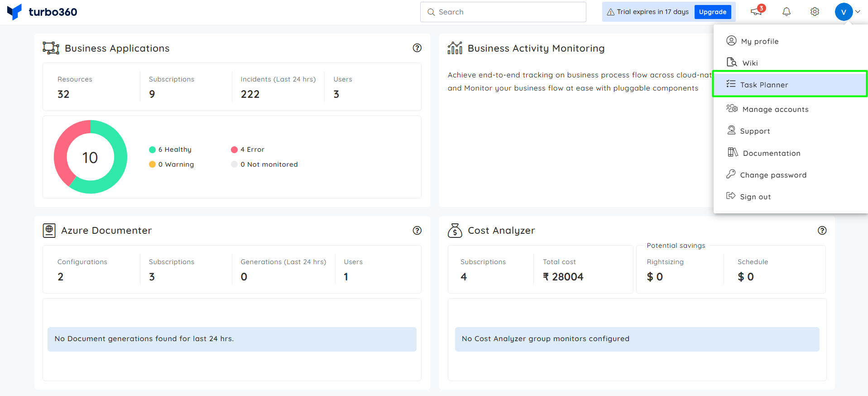
Task: Open the notifications bell
Action: (786, 12)
